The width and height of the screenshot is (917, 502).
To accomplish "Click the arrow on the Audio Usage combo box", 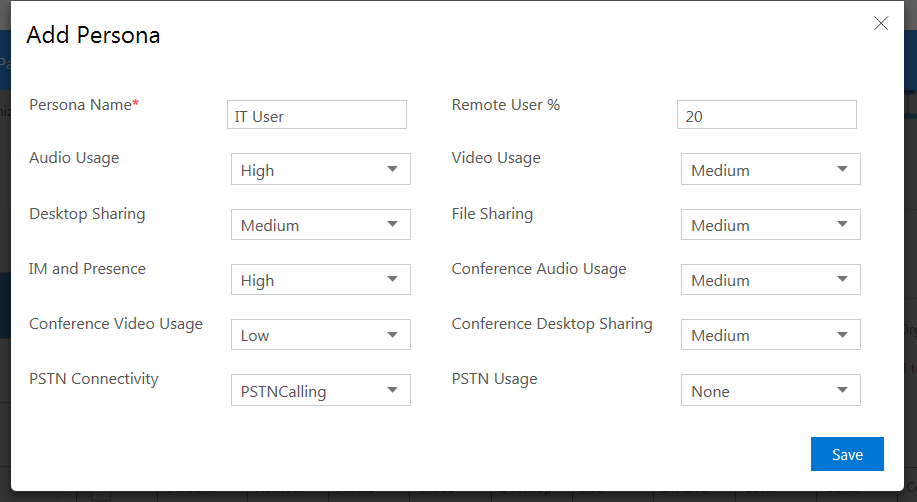I will click(392, 170).
